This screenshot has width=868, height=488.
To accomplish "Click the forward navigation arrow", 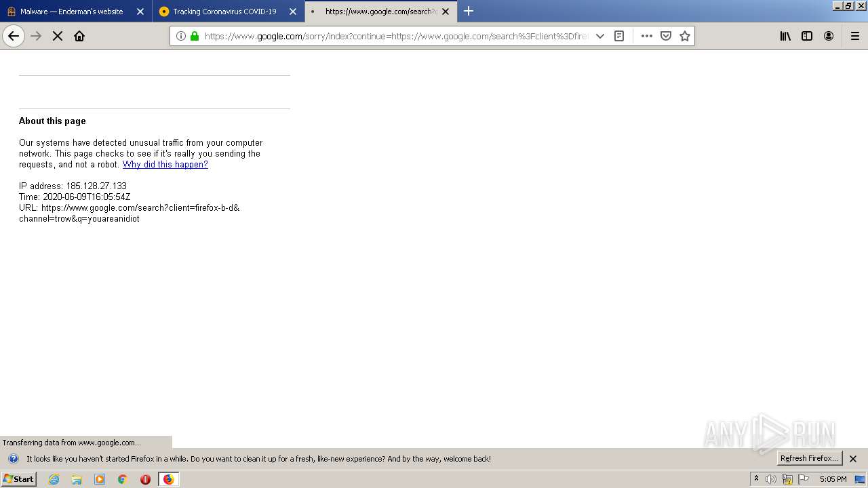I will [36, 36].
